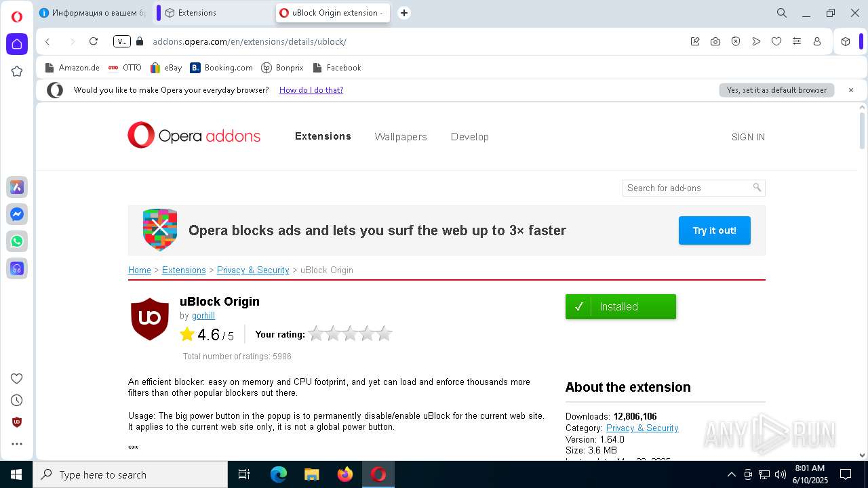Go to Start Page home icon in sidebar
The width and height of the screenshot is (868, 488).
click(x=17, y=44)
